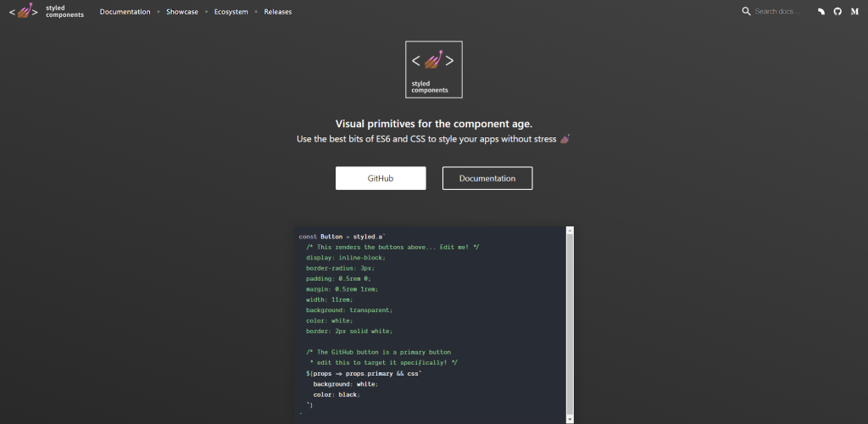Screen dimensions: 868x424
Task: Click the 'color: white;' code line
Action: coord(330,321)
